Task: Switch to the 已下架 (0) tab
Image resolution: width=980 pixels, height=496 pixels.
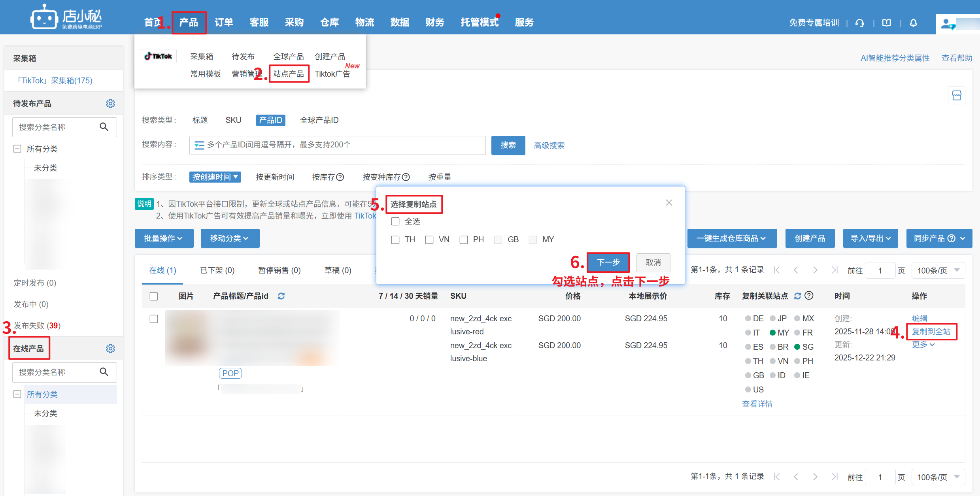Action: (217, 270)
